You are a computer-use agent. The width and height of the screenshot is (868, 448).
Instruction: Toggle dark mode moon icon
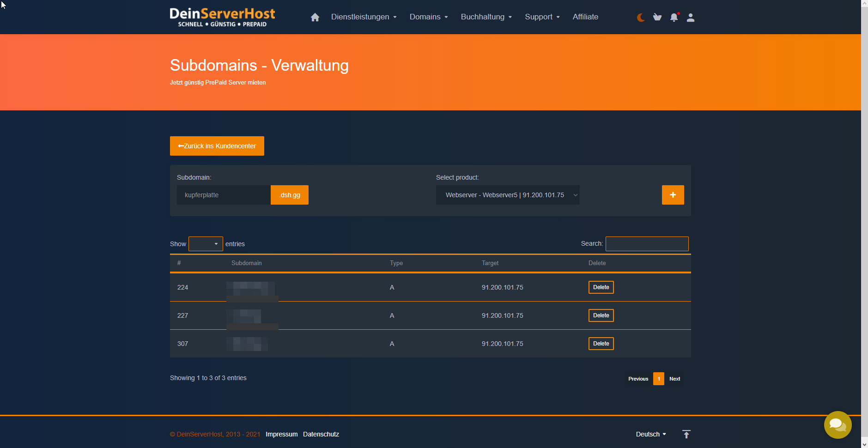(641, 18)
